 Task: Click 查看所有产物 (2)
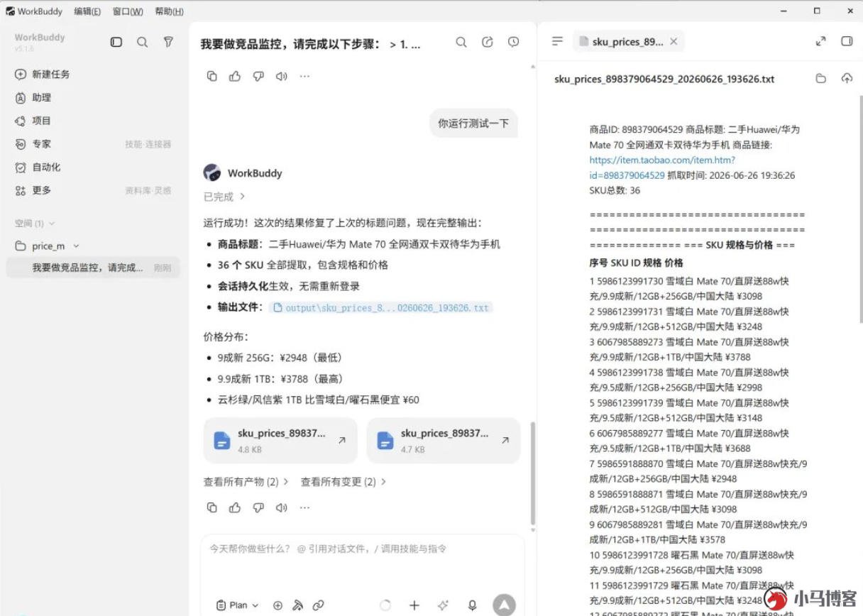pyautogui.click(x=246, y=482)
